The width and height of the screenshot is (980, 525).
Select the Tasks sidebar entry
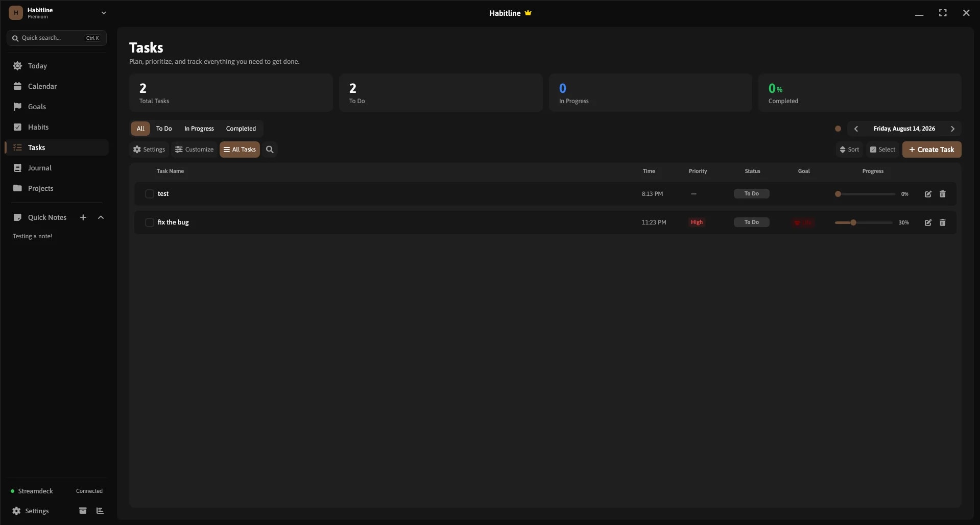click(x=57, y=147)
